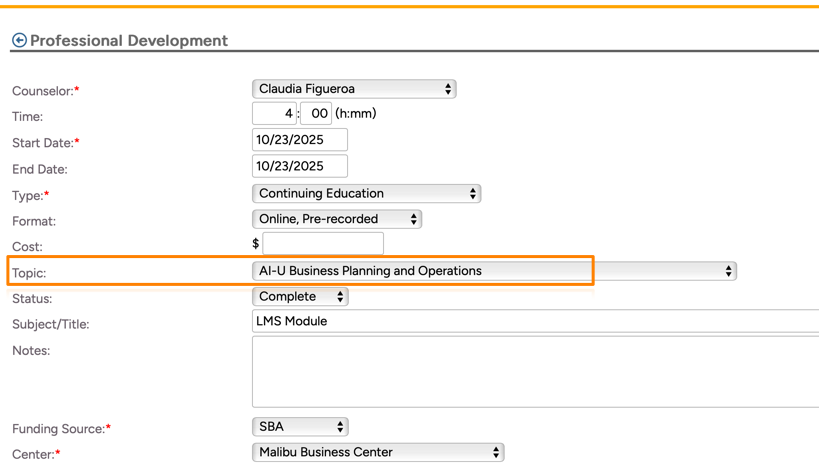Screen dimensions: 819x475
Task: Click the Topic field label
Action: click(29, 273)
